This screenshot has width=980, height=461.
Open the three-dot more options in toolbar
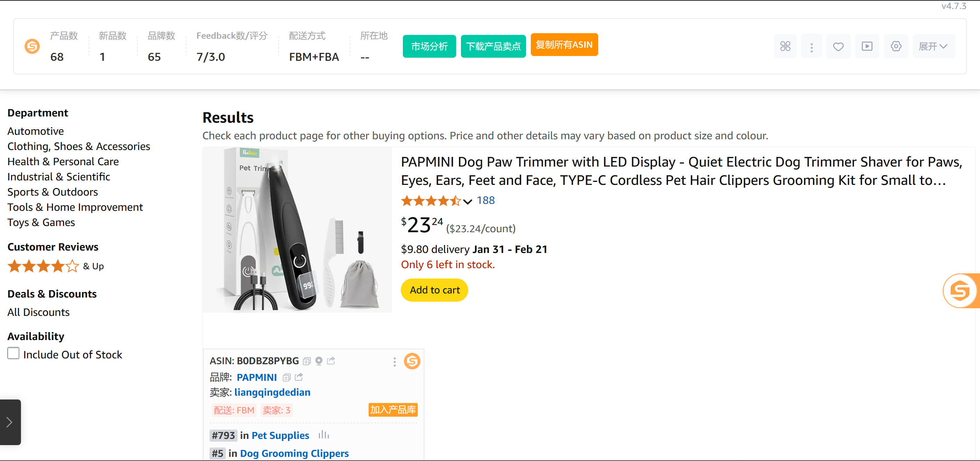point(812,47)
